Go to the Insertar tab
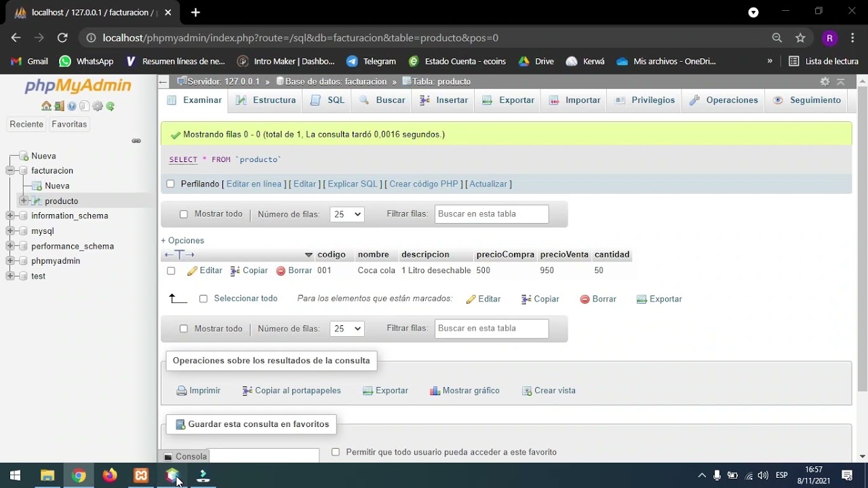Screen dimensions: 868x488 pos(444,100)
